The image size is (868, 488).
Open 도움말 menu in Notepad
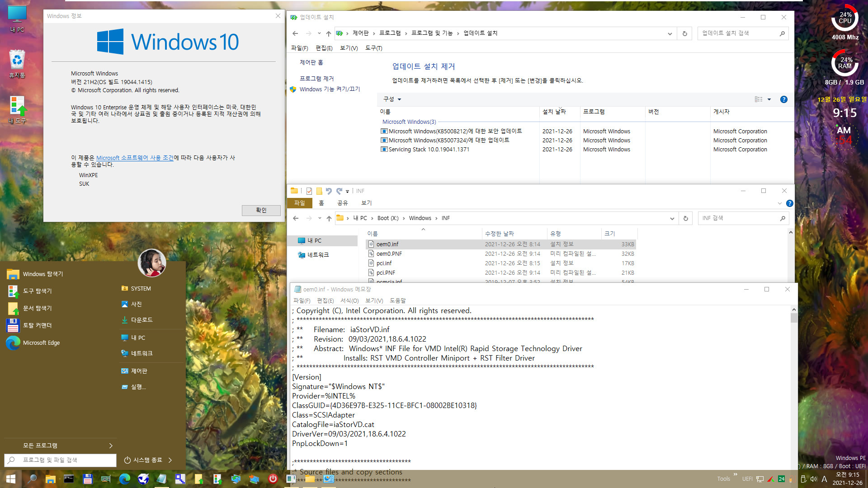(x=398, y=301)
